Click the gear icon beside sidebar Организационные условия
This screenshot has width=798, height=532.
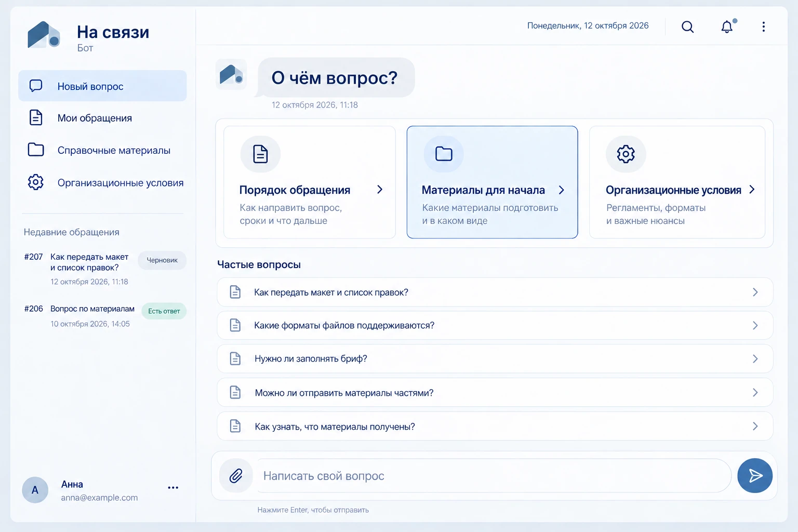[36, 182]
